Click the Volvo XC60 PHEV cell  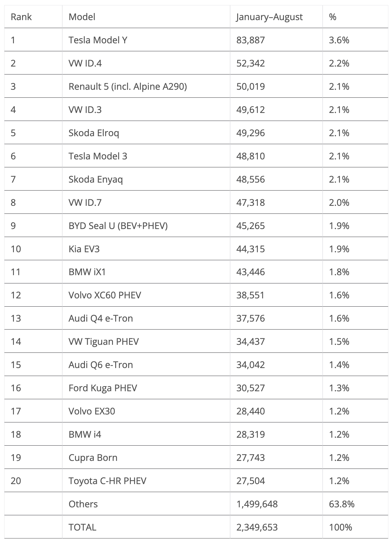pyautogui.click(x=105, y=295)
